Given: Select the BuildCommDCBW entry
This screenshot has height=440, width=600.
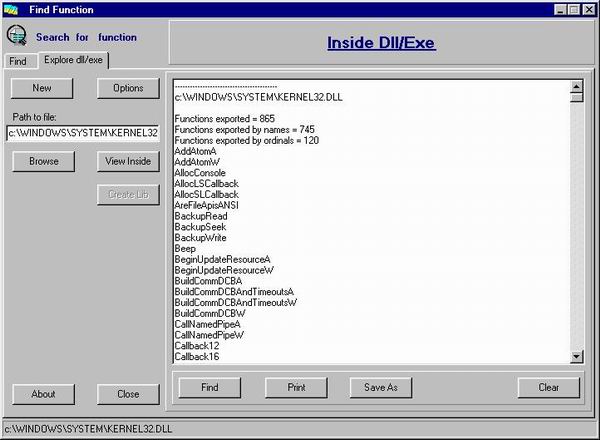Looking at the screenshot, I should coord(210,313).
